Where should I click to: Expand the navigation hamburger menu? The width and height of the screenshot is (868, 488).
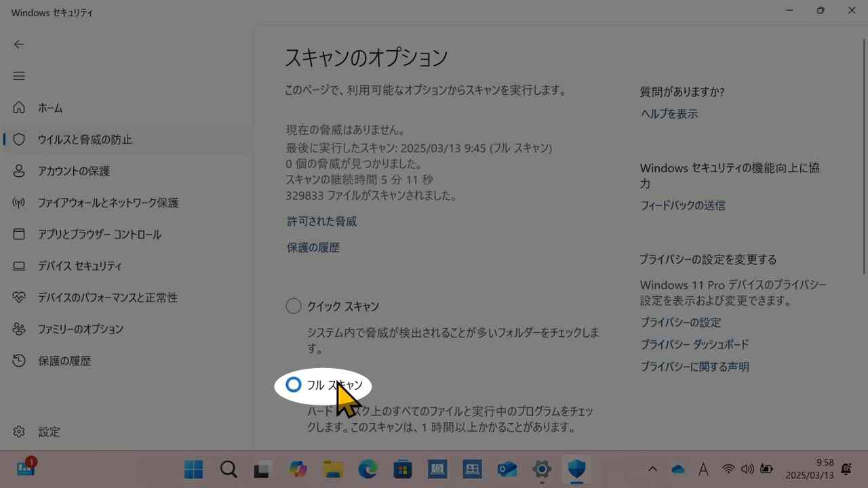pos(18,76)
